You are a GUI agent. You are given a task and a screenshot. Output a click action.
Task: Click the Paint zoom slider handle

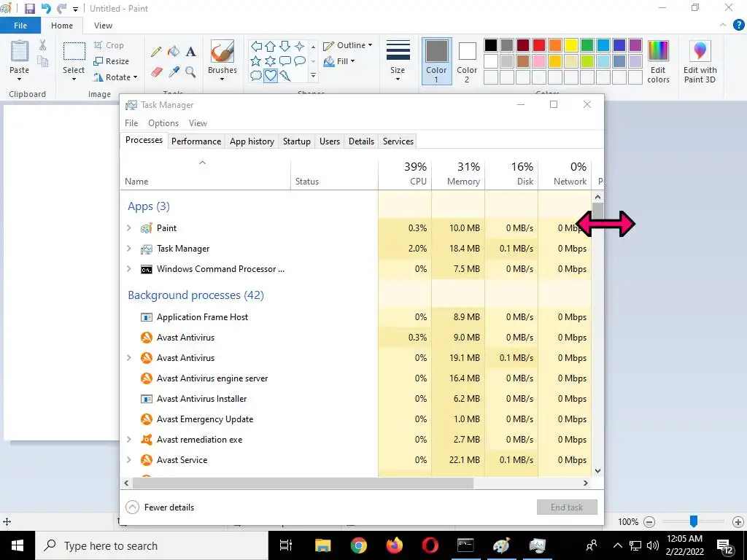694,521
